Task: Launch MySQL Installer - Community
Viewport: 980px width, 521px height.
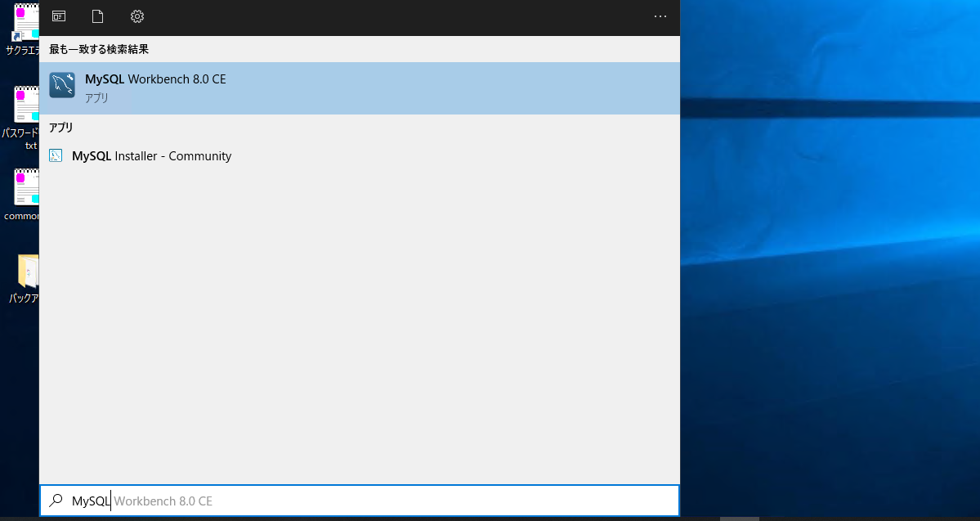Action: (x=360, y=155)
